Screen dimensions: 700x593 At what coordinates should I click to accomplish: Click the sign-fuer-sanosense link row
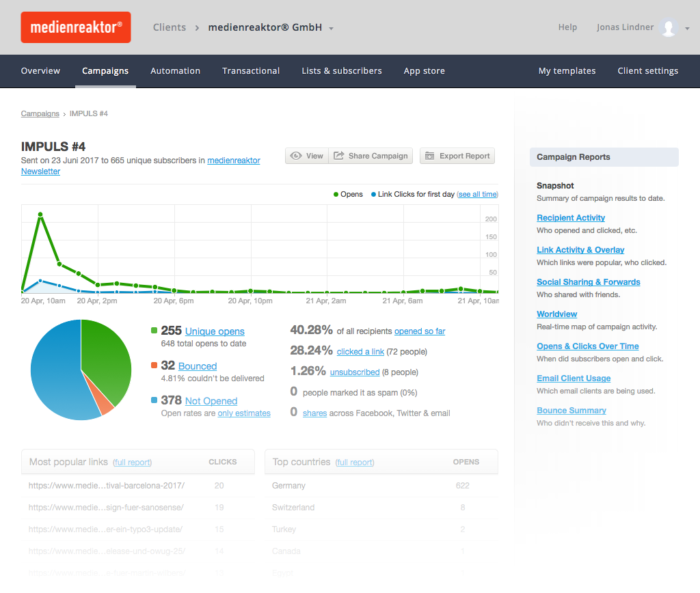(x=138, y=508)
